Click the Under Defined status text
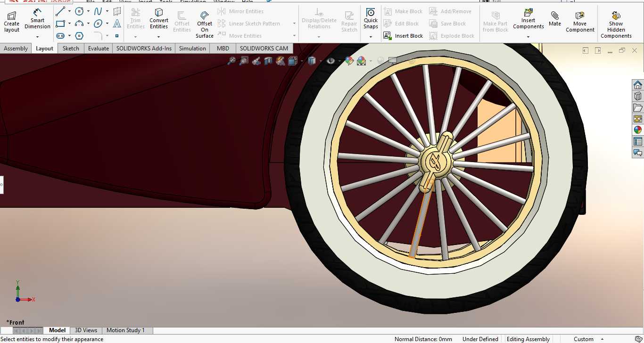The height and width of the screenshot is (343, 644). 480,339
